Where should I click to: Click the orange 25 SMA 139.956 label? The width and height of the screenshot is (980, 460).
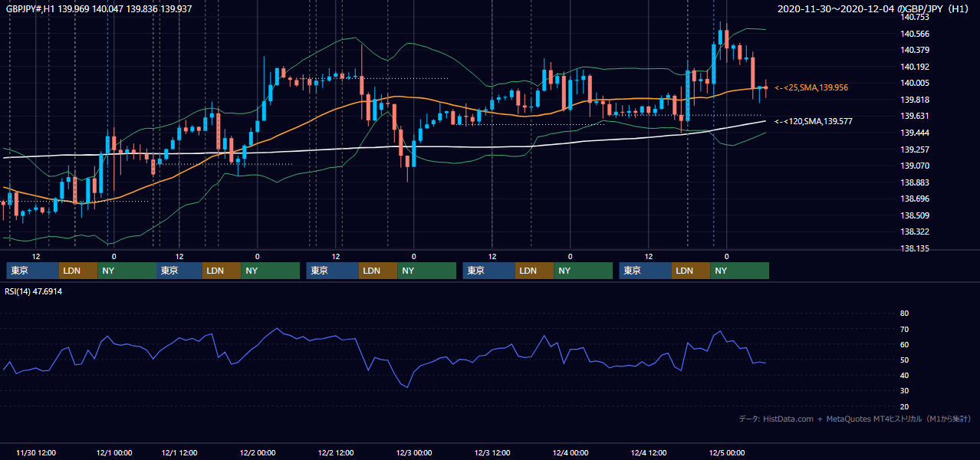pyautogui.click(x=811, y=88)
